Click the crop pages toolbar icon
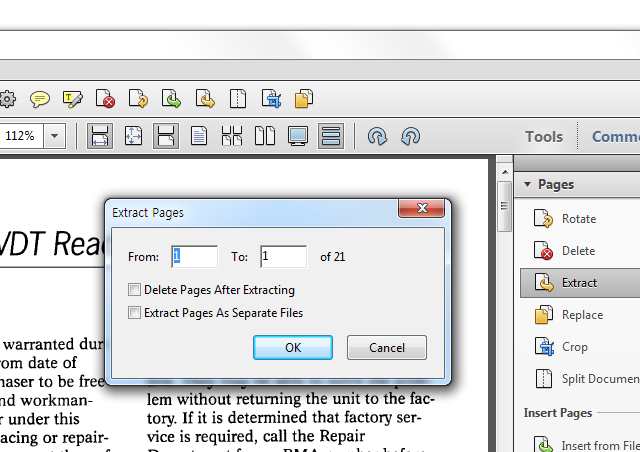640x452 pixels. click(x=271, y=99)
